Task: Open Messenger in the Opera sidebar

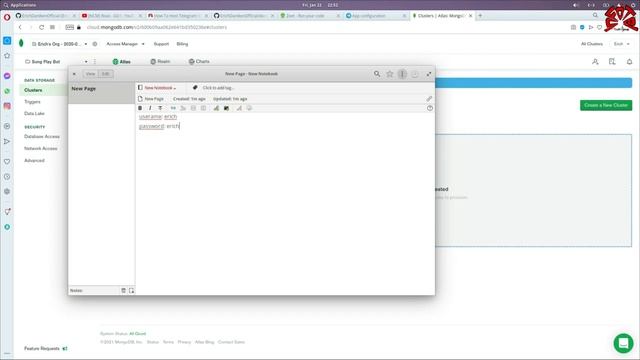Action: [x=7, y=76]
